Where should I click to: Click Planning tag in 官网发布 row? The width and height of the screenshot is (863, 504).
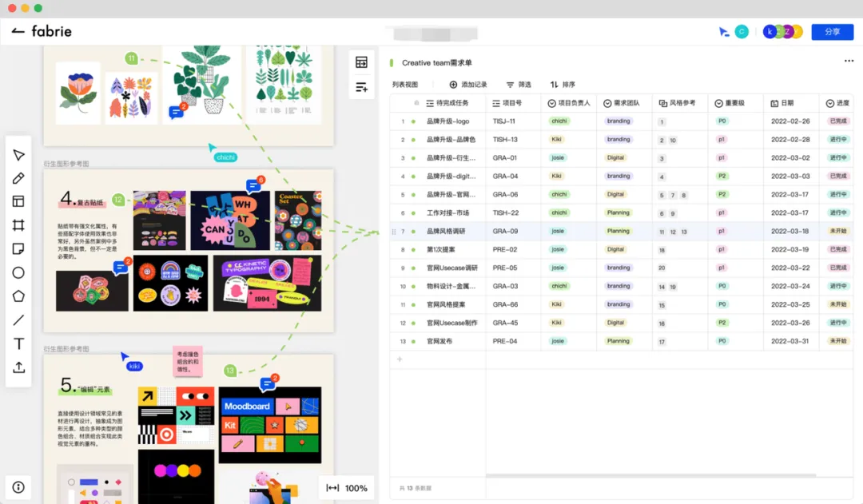click(x=618, y=341)
